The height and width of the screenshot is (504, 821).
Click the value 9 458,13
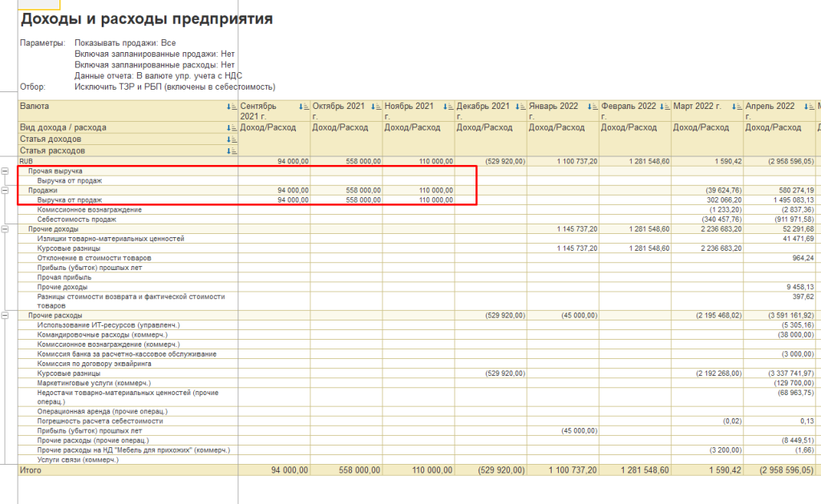pyautogui.click(x=801, y=288)
